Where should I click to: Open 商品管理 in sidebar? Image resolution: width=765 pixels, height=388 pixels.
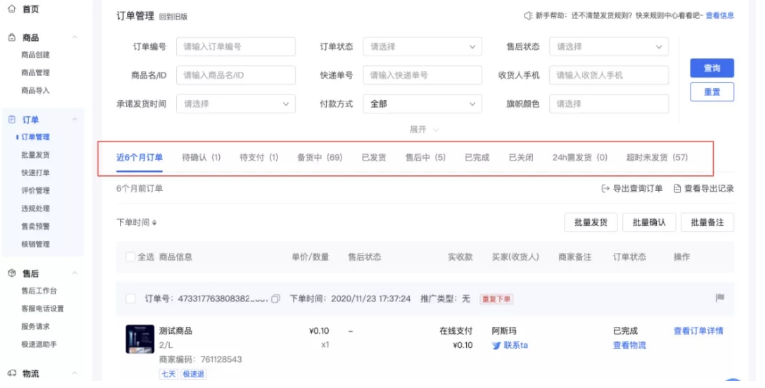point(35,73)
